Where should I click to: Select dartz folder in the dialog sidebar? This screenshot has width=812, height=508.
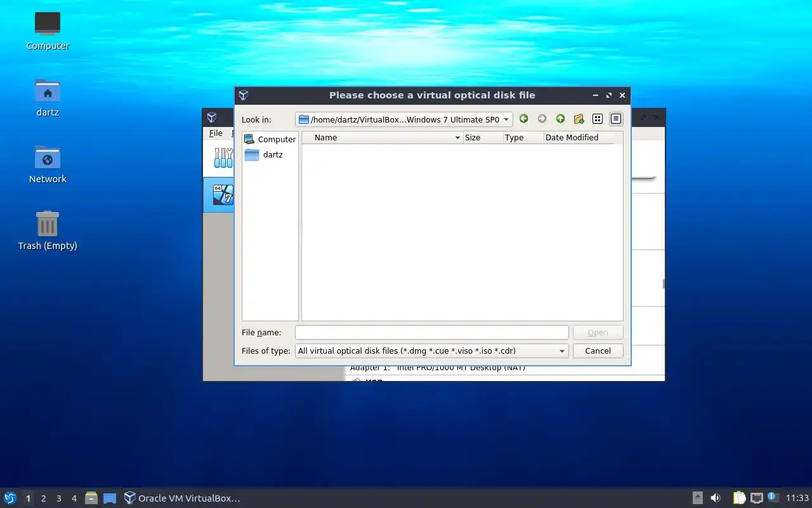[x=264, y=154]
